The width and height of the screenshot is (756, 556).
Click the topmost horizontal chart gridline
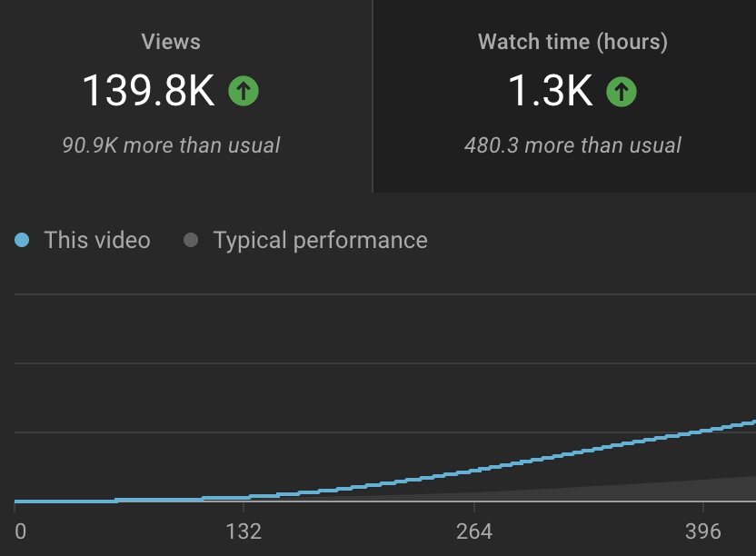(x=382, y=294)
